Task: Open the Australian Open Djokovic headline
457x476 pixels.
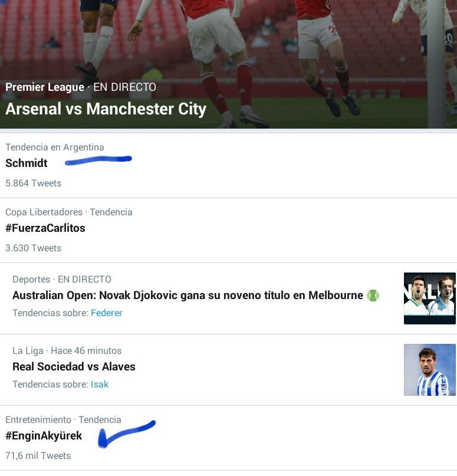Action: 188,295
